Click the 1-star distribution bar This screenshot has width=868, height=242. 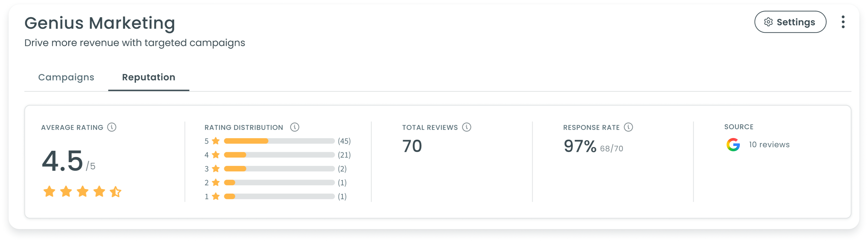279,196
